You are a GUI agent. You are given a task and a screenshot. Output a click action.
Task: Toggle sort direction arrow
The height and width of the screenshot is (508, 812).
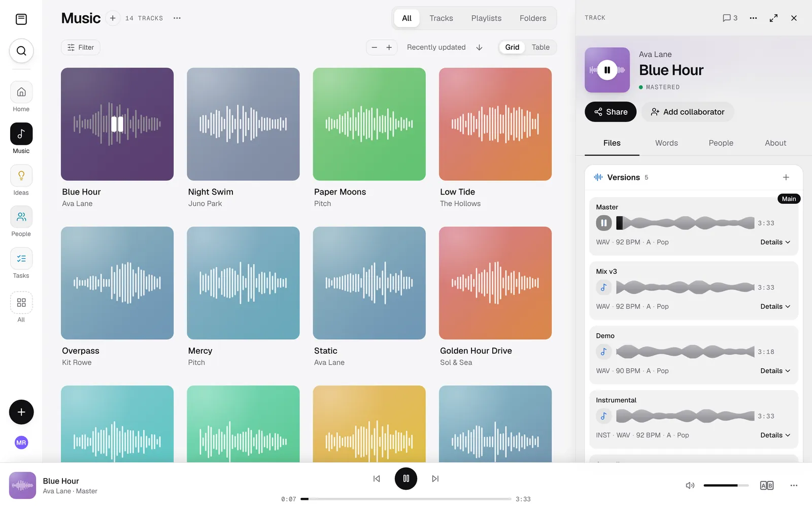(x=479, y=47)
